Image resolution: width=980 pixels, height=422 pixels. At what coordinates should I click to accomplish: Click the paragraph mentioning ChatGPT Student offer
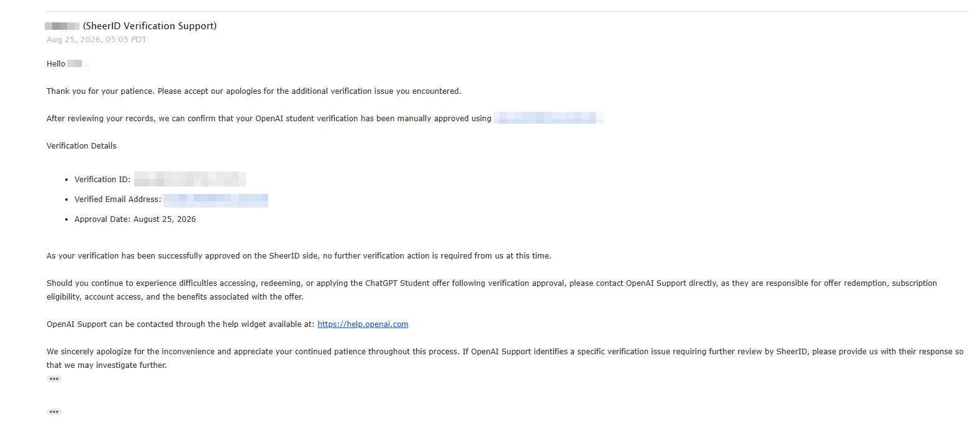[x=492, y=290]
